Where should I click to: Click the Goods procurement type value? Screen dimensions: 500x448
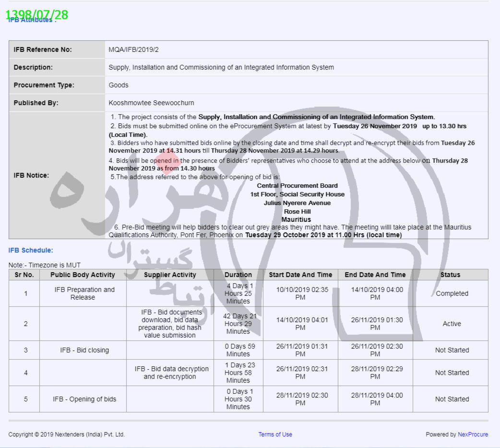point(119,85)
